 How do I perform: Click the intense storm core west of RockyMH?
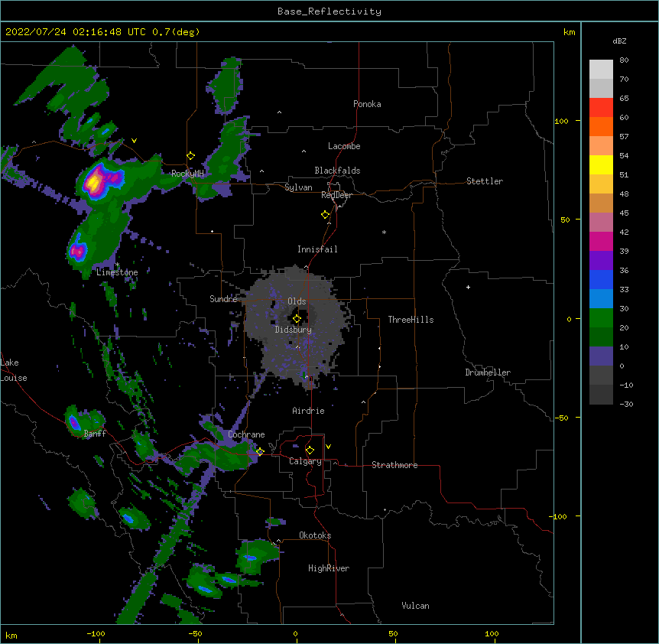point(94,183)
